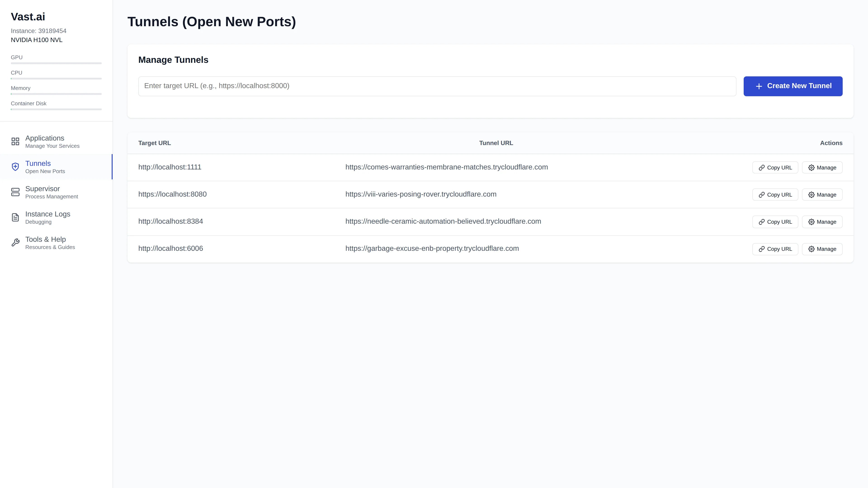Open Applications menu item
This screenshot has width=868, height=488.
tap(56, 141)
